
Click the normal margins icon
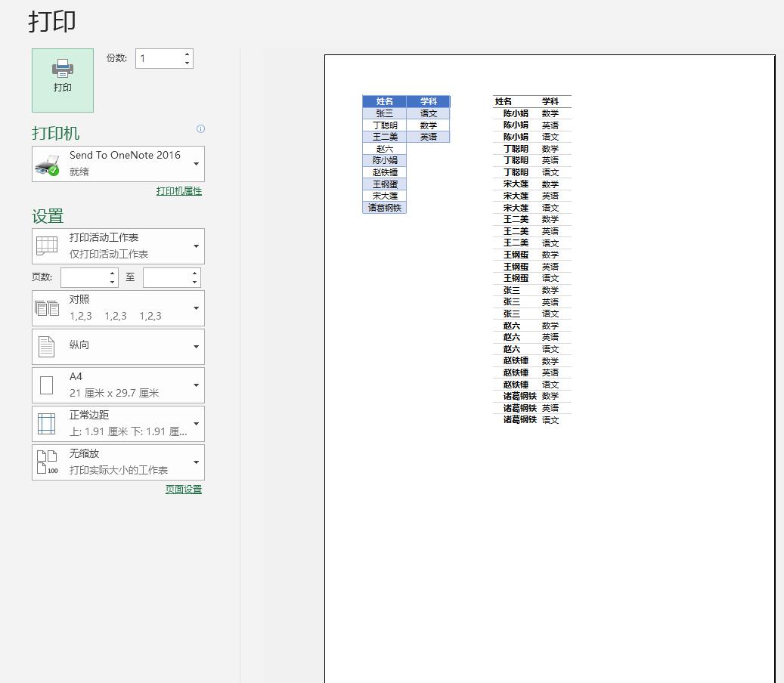47,424
